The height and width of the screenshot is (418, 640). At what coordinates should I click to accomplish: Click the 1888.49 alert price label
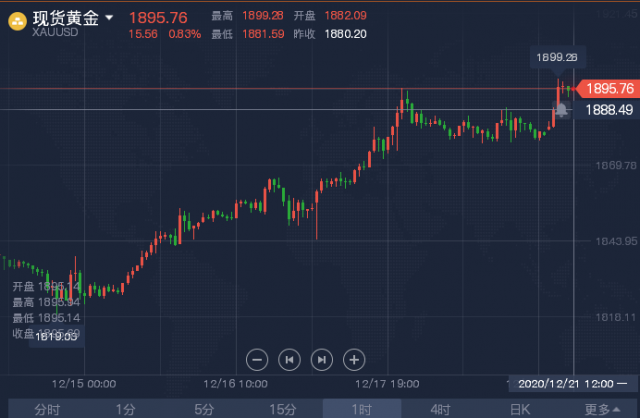(x=607, y=110)
